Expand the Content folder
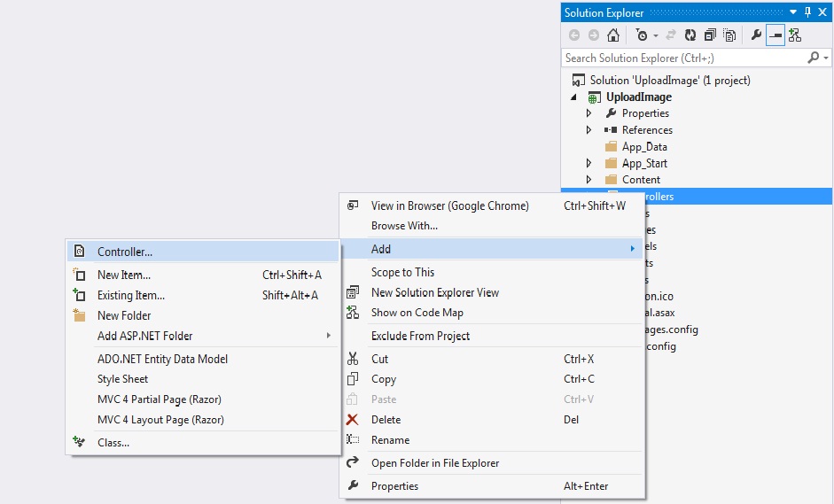The height and width of the screenshot is (504, 834). click(588, 180)
